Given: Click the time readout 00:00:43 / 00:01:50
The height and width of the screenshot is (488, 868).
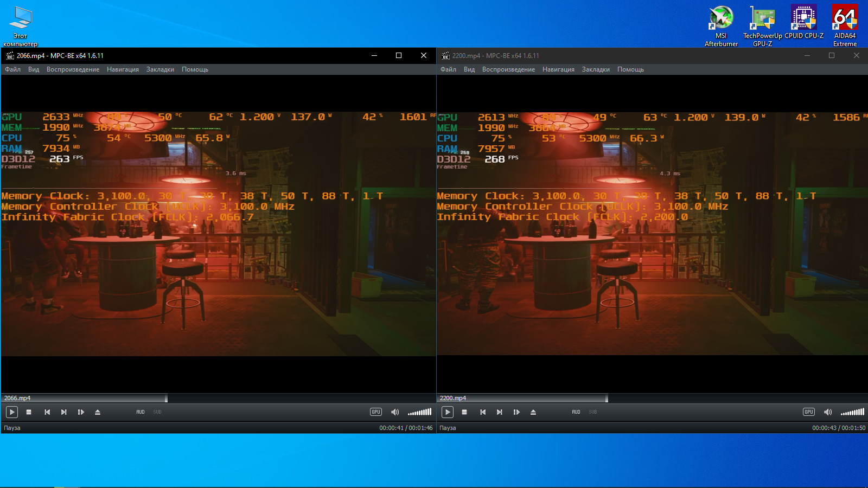Looking at the screenshot, I should (x=839, y=428).
